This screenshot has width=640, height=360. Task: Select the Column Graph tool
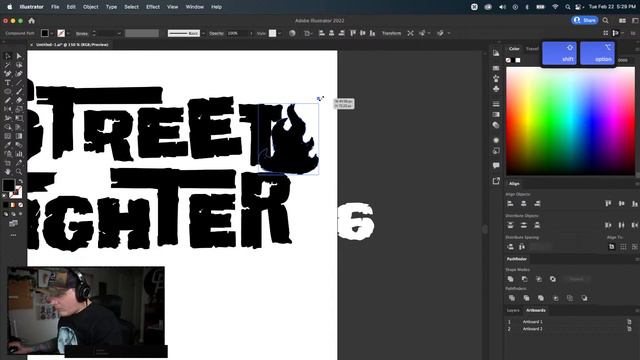pyautogui.click(x=19, y=154)
